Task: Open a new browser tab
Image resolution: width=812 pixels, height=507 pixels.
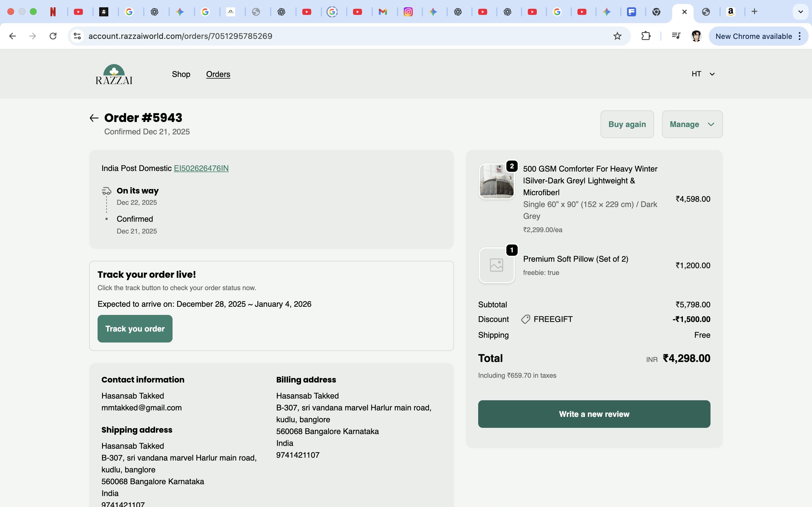Action: [754, 12]
